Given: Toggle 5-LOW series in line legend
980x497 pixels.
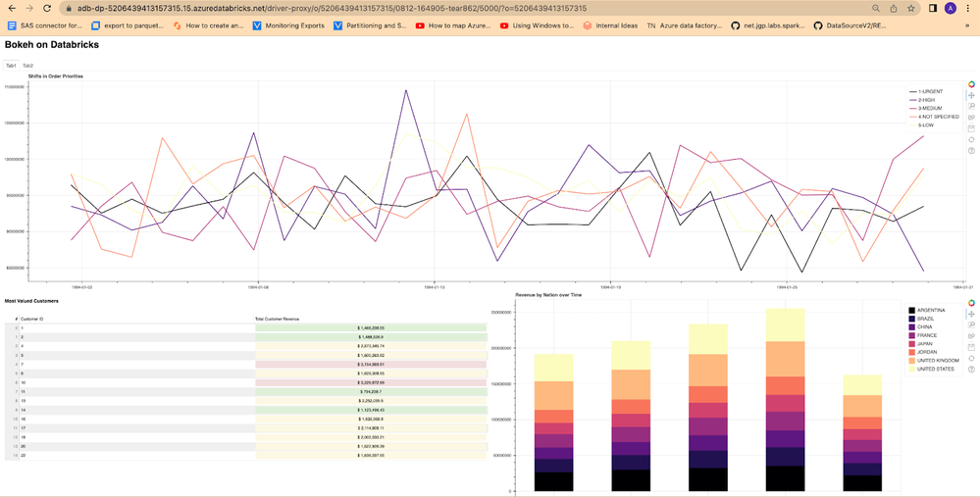Looking at the screenshot, I should (x=925, y=125).
